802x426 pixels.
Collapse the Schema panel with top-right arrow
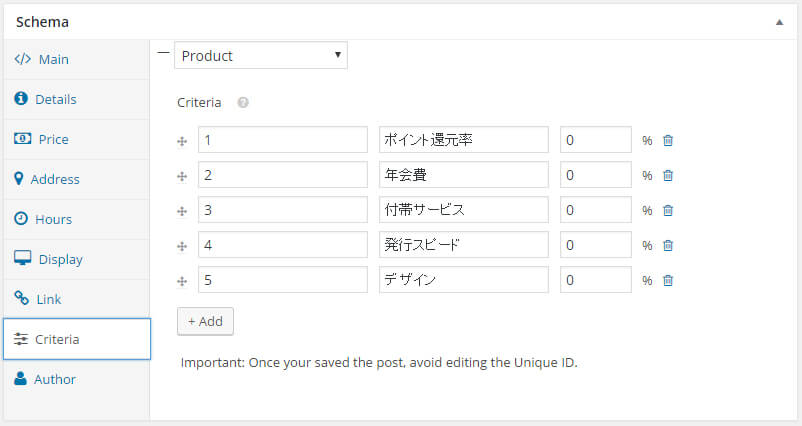pos(779,22)
